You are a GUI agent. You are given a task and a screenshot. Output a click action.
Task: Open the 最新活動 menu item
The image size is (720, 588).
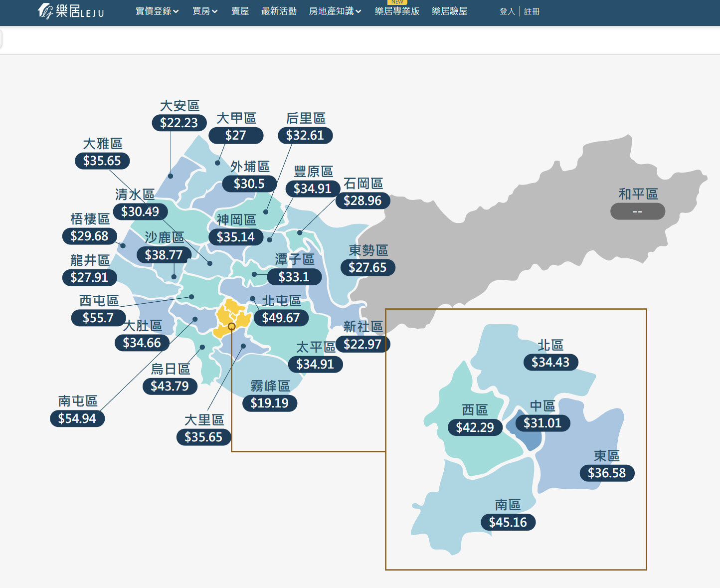[279, 11]
